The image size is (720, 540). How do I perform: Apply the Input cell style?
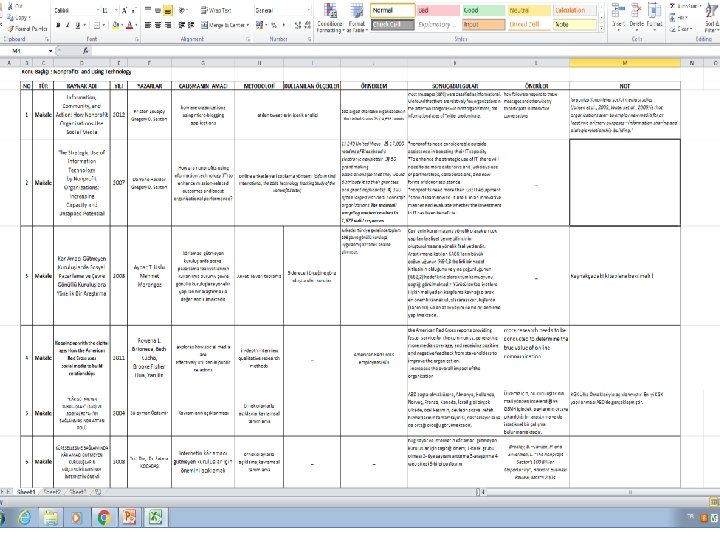(x=484, y=24)
